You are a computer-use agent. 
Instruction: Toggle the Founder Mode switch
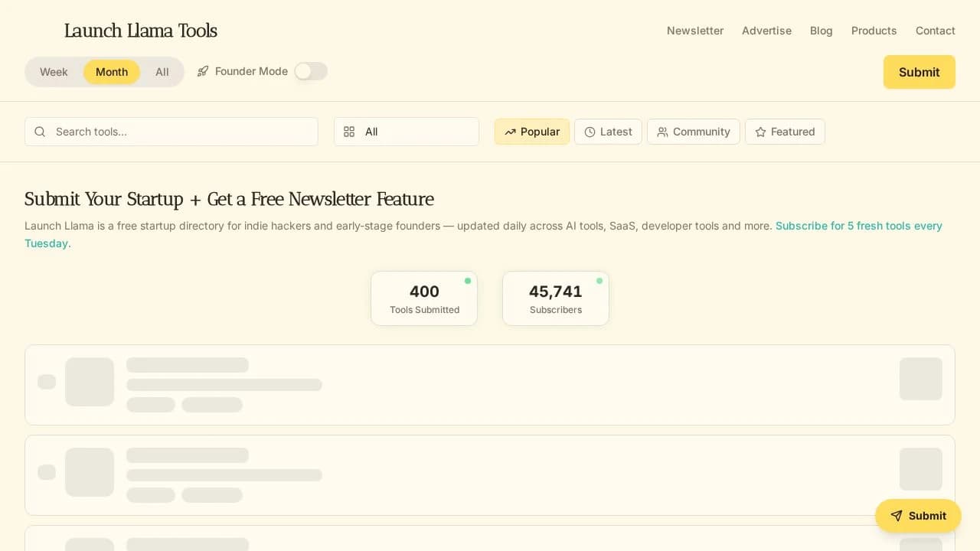[x=311, y=71]
